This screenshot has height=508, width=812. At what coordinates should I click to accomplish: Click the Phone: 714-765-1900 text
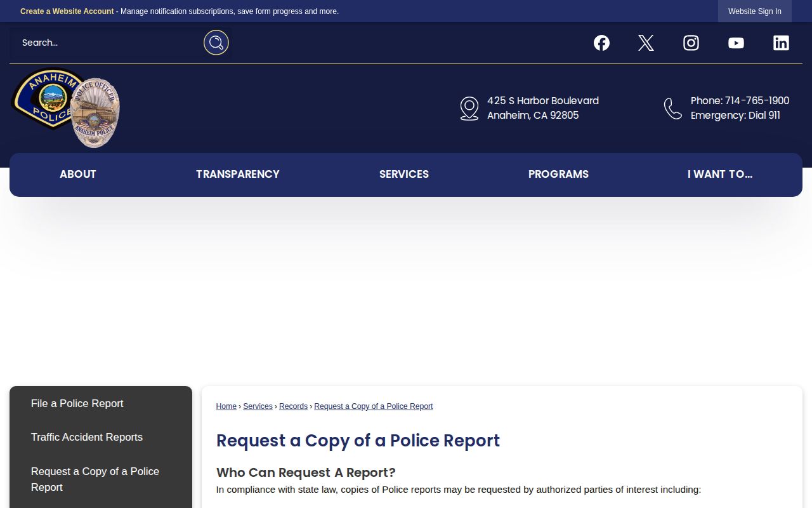(x=740, y=101)
